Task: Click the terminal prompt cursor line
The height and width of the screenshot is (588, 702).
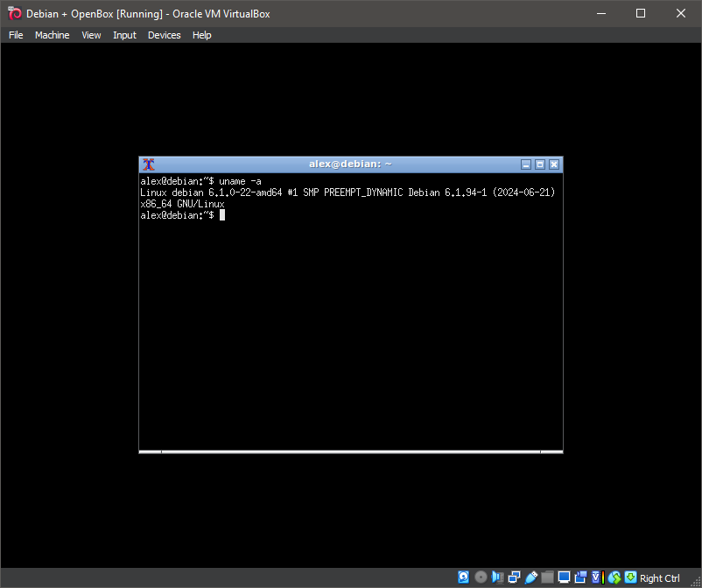Action: pyautogui.click(x=222, y=215)
